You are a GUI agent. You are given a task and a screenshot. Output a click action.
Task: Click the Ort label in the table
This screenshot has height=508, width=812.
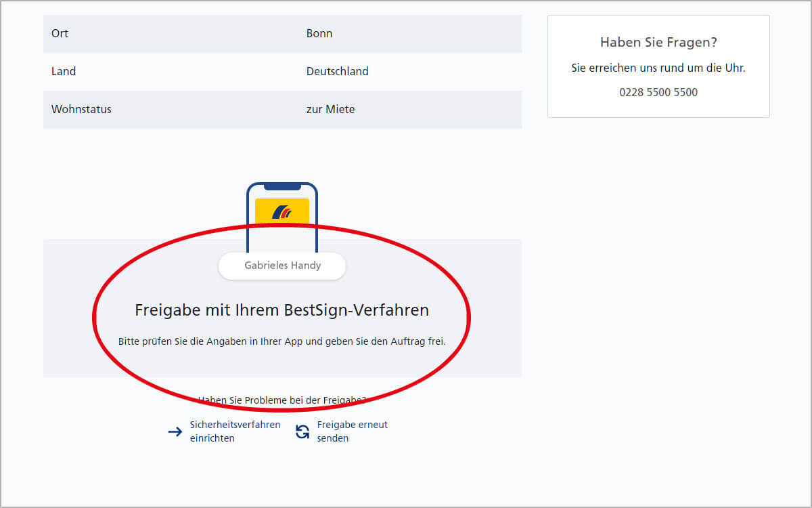tap(60, 33)
